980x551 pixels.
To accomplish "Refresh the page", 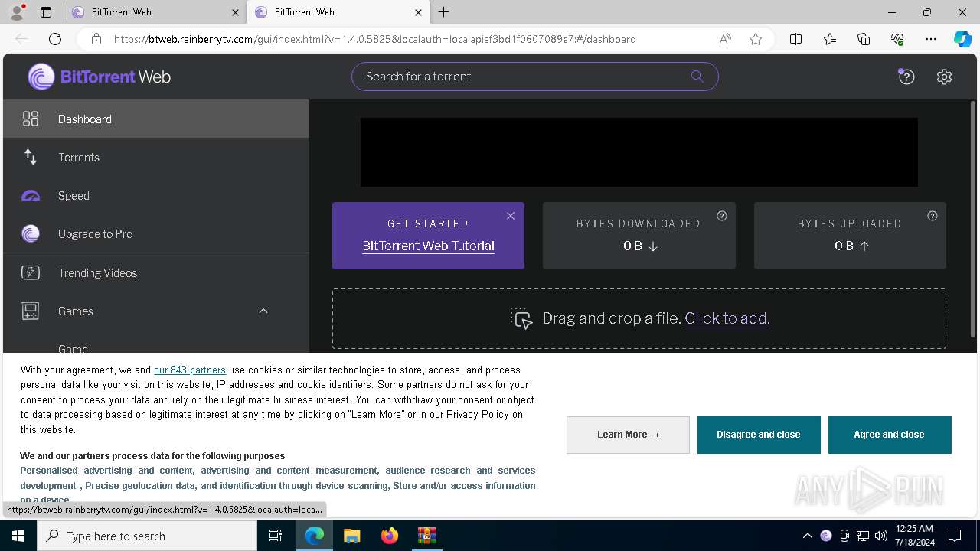I will [55, 39].
